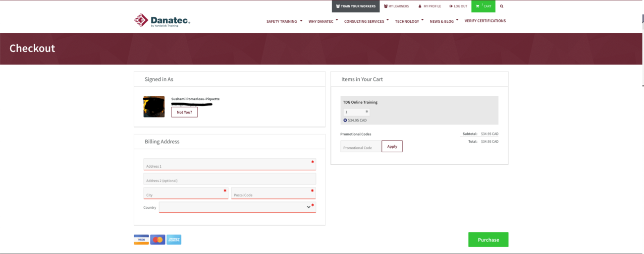Click the cart quantity field
Viewport: 644px width, 254px height.
pyautogui.click(x=356, y=112)
